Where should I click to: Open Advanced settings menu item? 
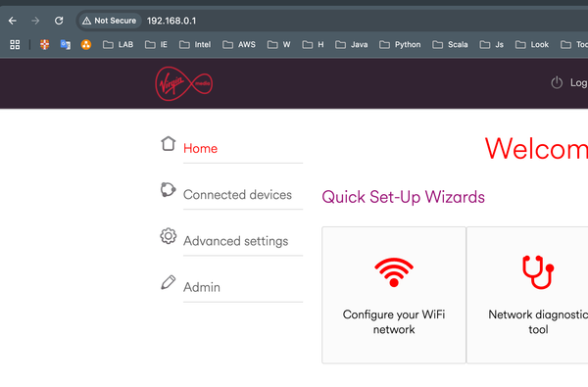click(235, 241)
